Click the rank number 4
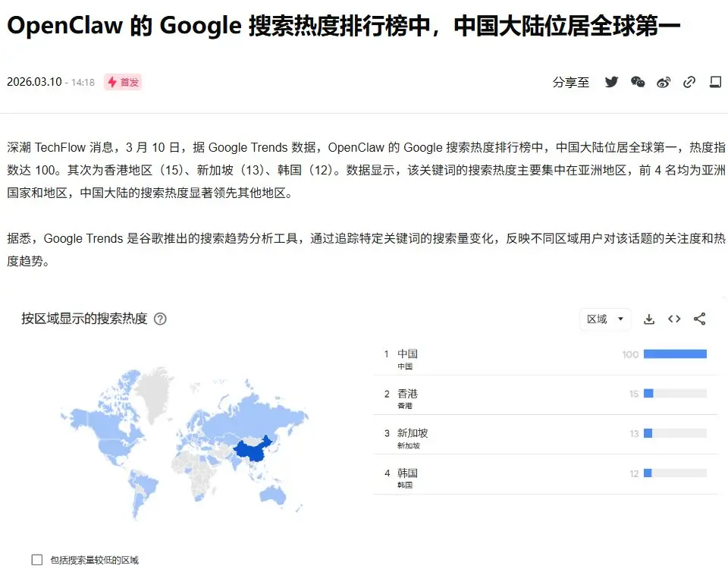 [x=388, y=473]
